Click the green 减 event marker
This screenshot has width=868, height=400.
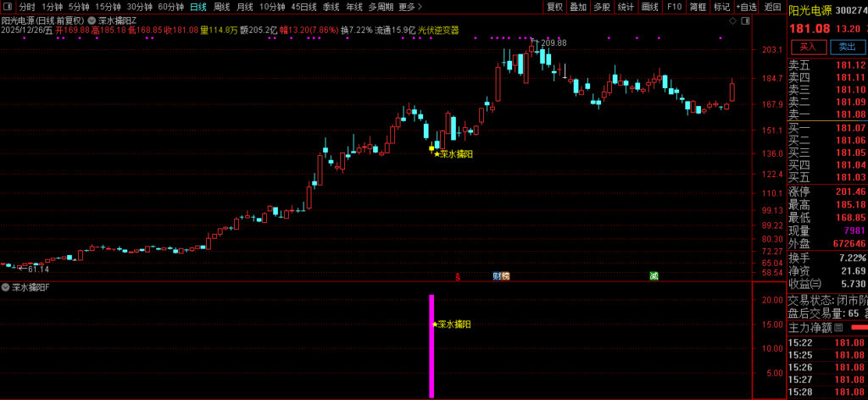654,276
